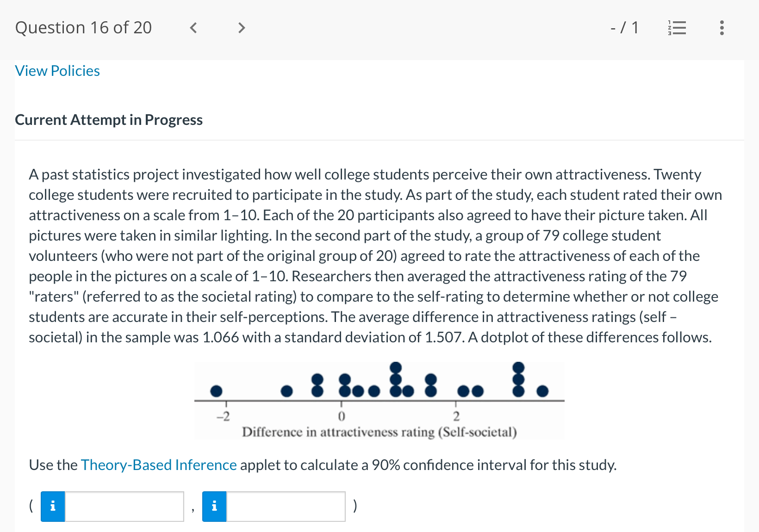Screen dimensions: 759x532
Task: Click the info icon beside the second answer box
Action: coord(214,507)
